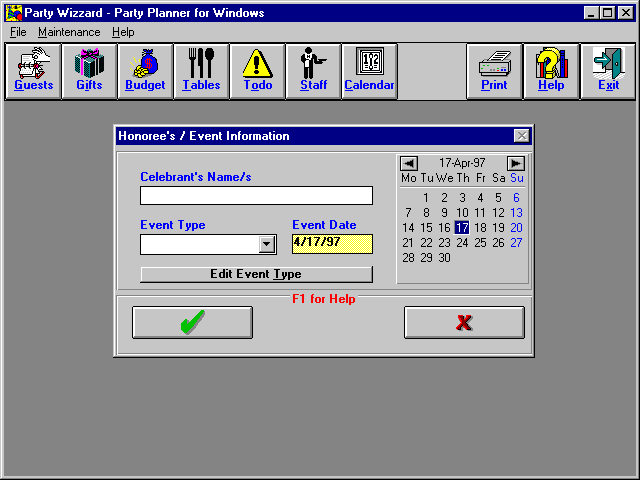The width and height of the screenshot is (640, 480).
Task: Click the Gifts toolbar icon
Action: [90, 71]
